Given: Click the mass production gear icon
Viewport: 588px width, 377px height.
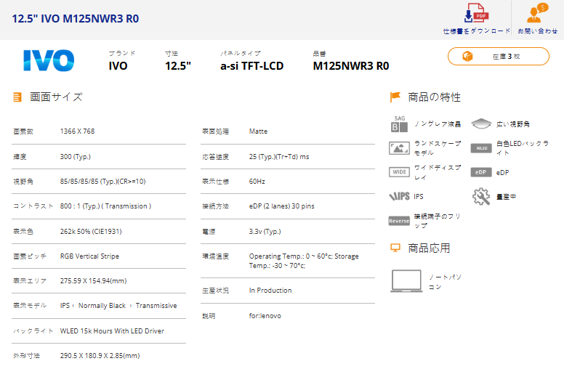Looking at the screenshot, I should (481, 196).
